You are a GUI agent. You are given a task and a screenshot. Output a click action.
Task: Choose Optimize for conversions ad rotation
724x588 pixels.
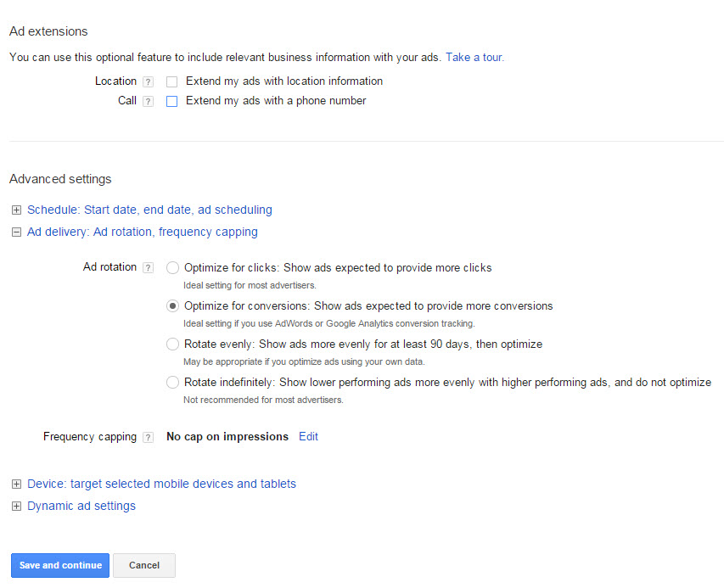173,306
